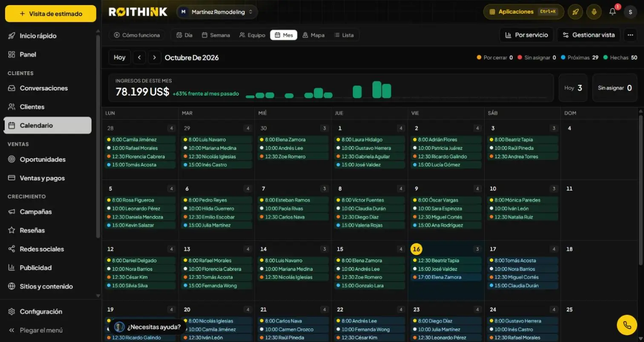The height and width of the screenshot is (342, 644).
Task: Open Publicidad in sidebar
Action: 48,268
